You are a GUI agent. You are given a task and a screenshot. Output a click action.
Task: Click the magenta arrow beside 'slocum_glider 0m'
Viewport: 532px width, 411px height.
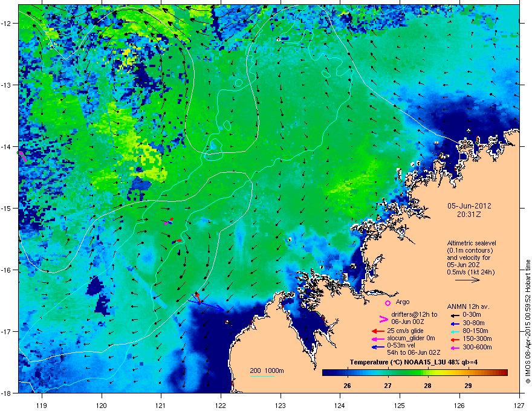[378, 339]
